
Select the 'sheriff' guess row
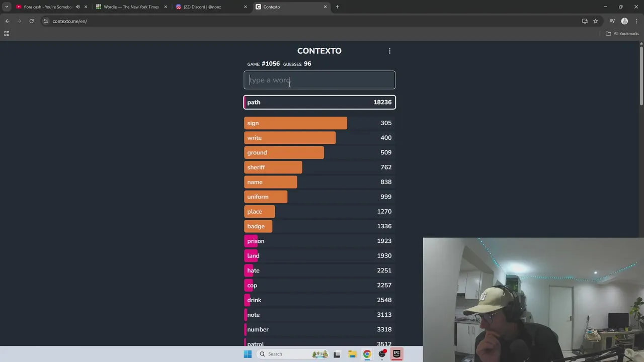coord(319,167)
